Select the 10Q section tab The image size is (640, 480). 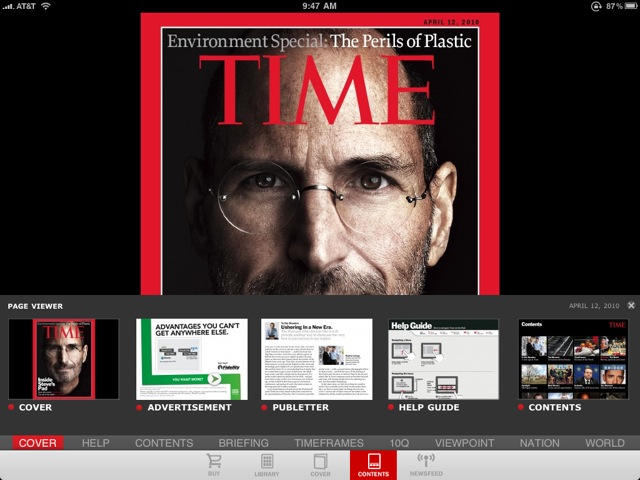400,443
